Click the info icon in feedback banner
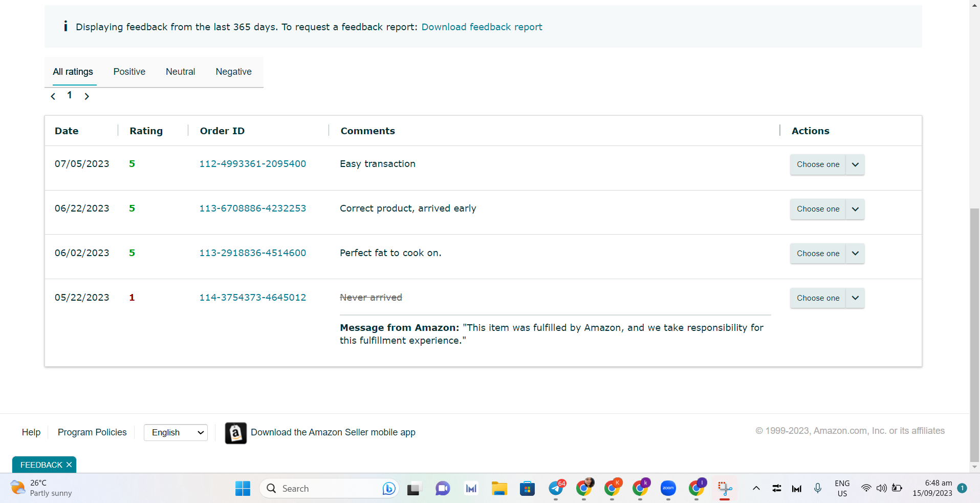Image resolution: width=980 pixels, height=503 pixels. [x=66, y=26]
